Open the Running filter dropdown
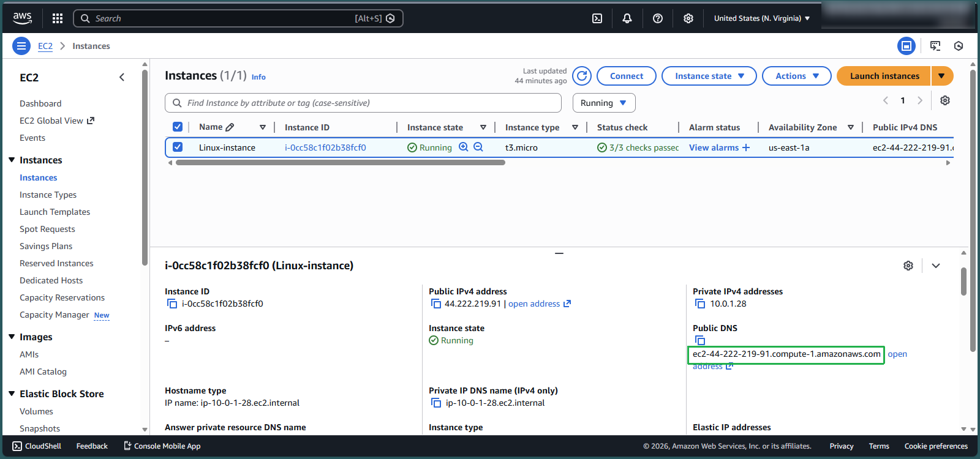This screenshot has height=459, width=980. pyautogui.click(x=604, y=103)
